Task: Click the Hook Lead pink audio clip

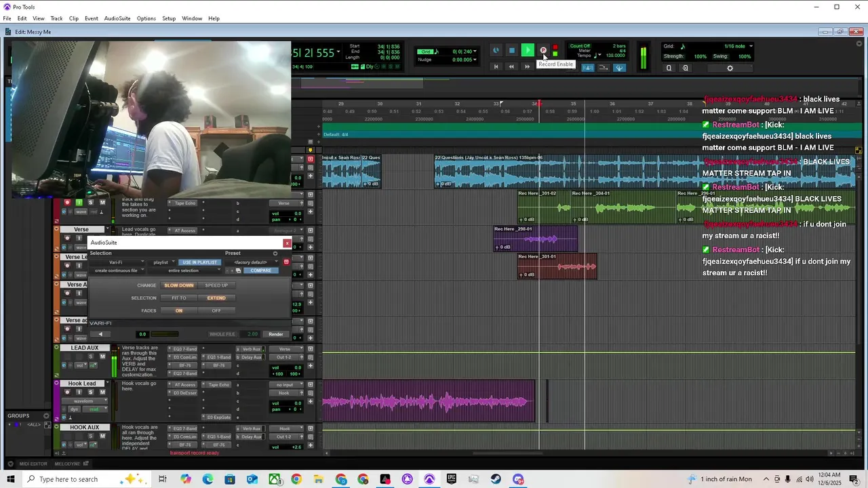Action: (429, 401)
